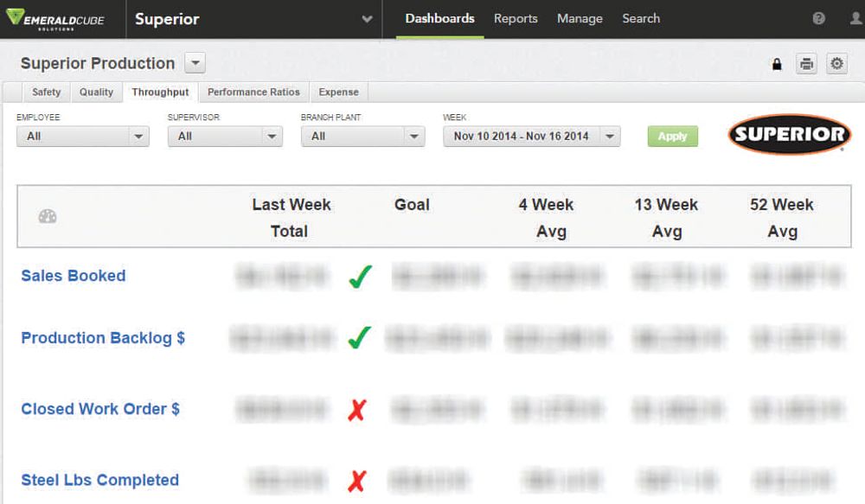Click the green checkmark for Production Backlog $
Image resolution: width=865 pixels, height=504 pixels.
(x=360, y=337)
